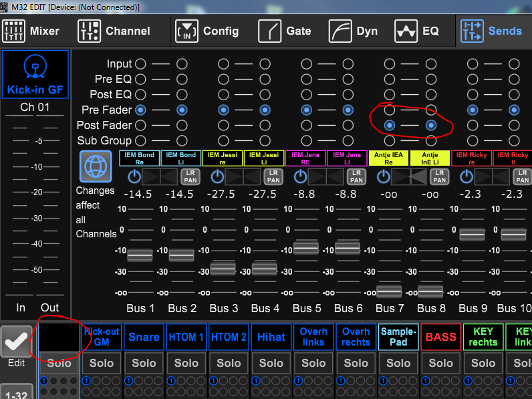Click LR PAN button for Bus 3-4

pos(273,176)
